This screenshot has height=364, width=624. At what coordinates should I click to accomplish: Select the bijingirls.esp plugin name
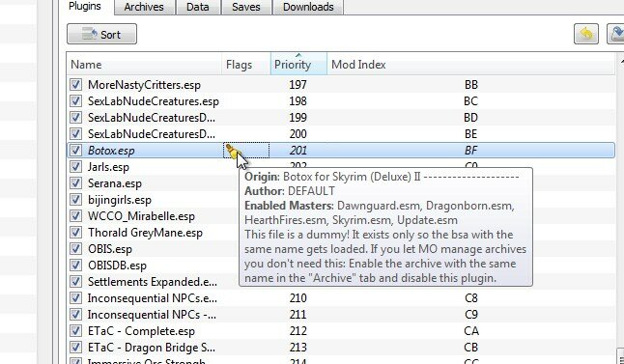[x=120, y=200]
